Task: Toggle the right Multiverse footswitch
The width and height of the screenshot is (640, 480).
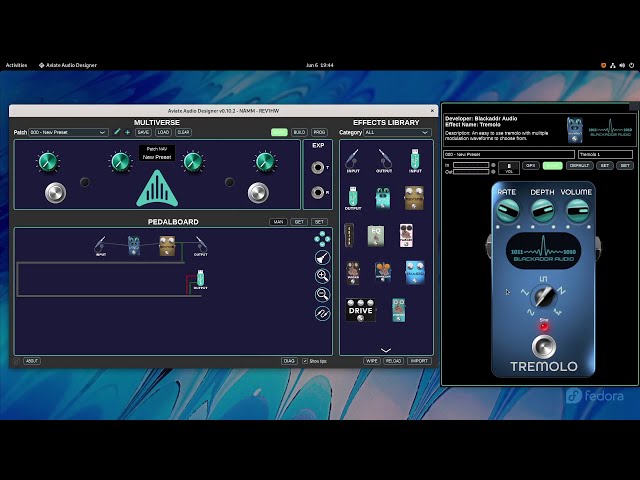Action: (258, 193)
